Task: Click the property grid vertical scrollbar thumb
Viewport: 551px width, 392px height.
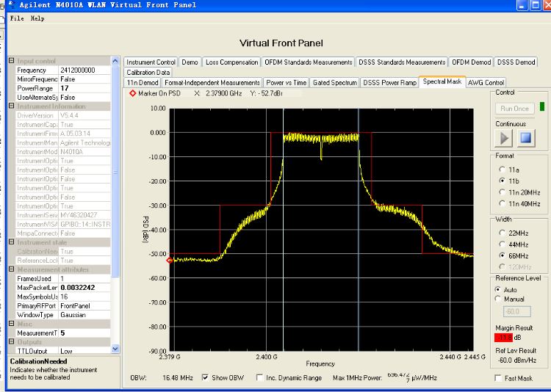Action: coord(115,172)
